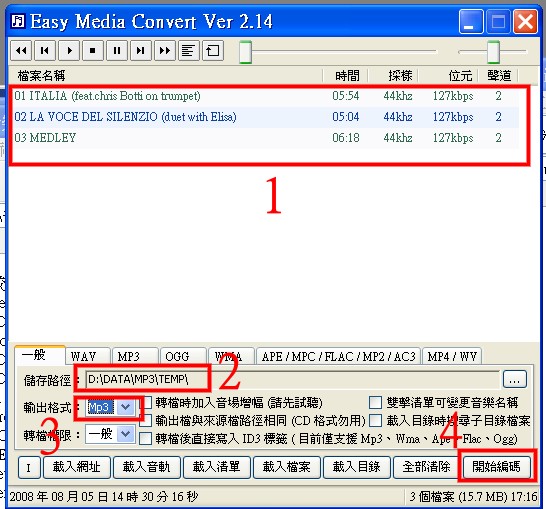This screenshot has width=546, height=509.
Task: Skip to the next track
Action: (x=141, y=51)
